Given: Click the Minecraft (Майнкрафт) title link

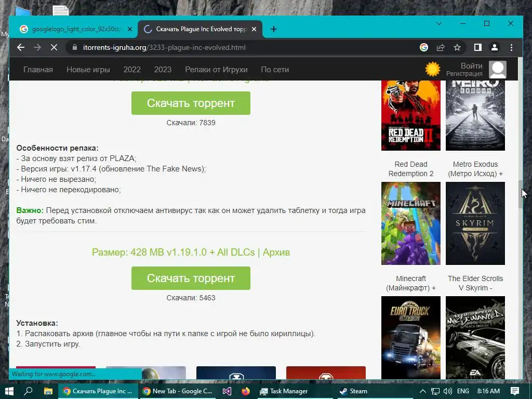Looking at the screenshot, I should pos(411,283).
